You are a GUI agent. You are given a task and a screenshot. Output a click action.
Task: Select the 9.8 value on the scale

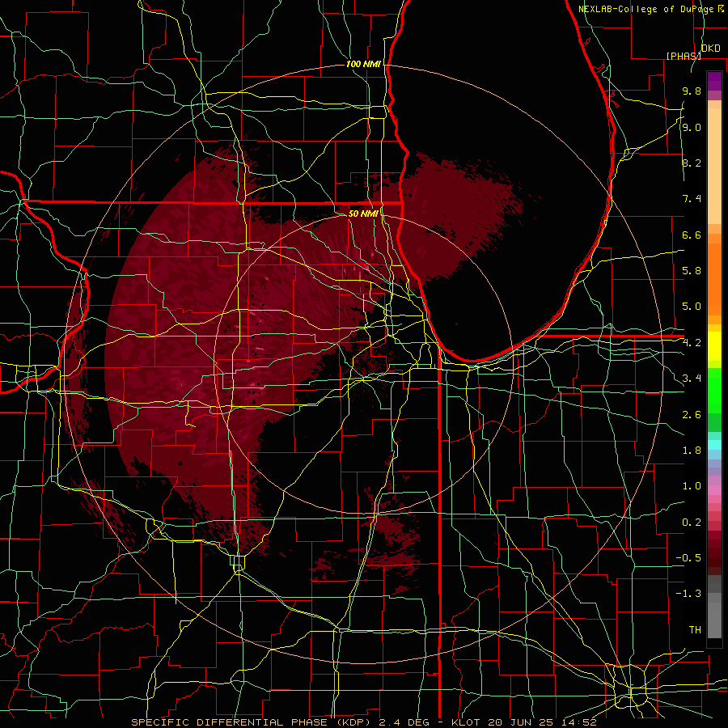tap(692, 91)
